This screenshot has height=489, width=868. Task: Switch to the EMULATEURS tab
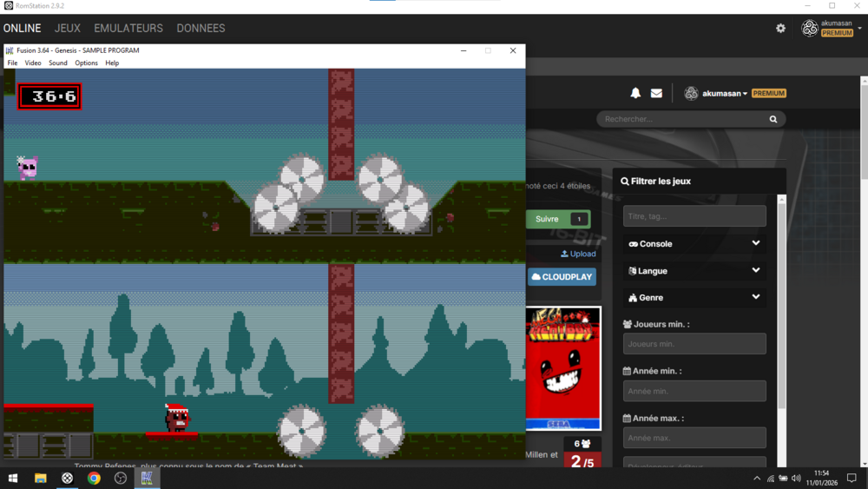coord(128,29)
